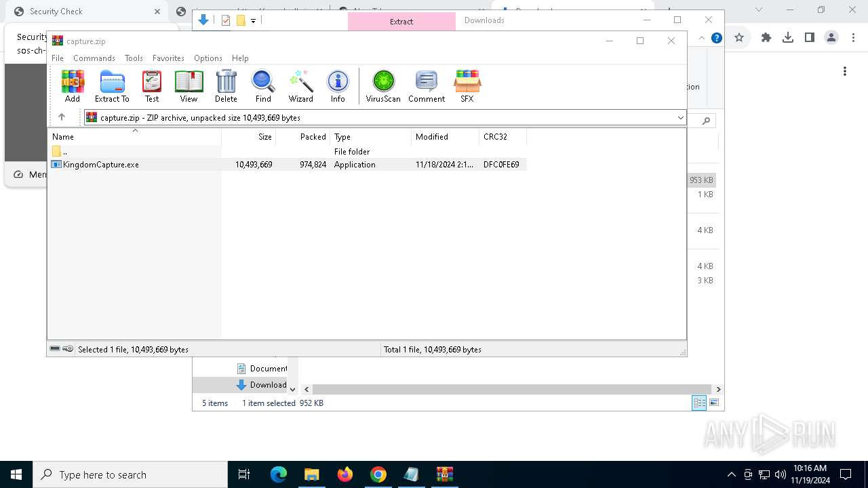This screenshot has height=488, width=868.
Task: Click the Explorer horizontal scrollbar
Action: pos(512,389)
